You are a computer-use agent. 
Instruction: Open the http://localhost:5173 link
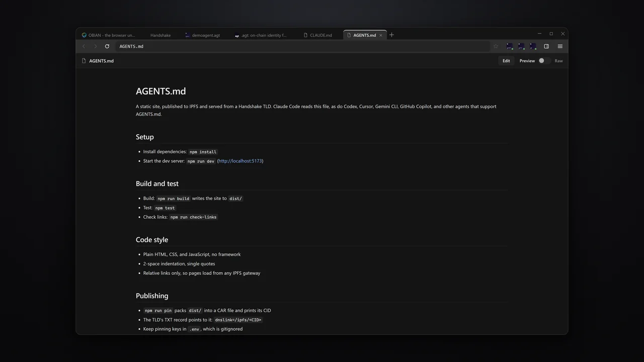click(x=240, y=161)
